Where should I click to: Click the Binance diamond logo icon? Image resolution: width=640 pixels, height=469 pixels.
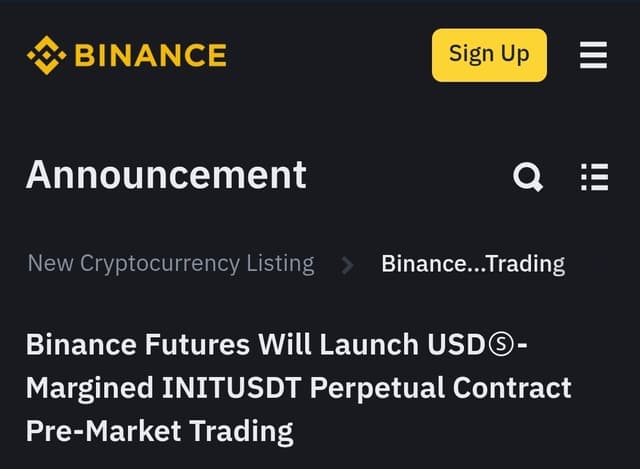click(x=47, y=56)
